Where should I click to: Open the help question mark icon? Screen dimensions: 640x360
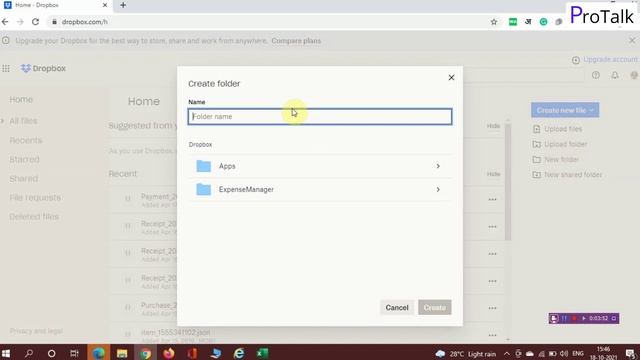(596, 75)
